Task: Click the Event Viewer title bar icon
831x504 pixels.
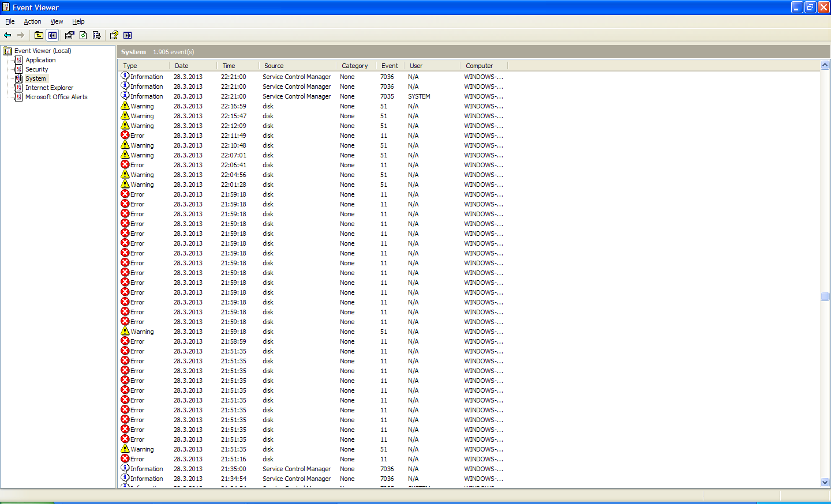Action: point(6,7)
